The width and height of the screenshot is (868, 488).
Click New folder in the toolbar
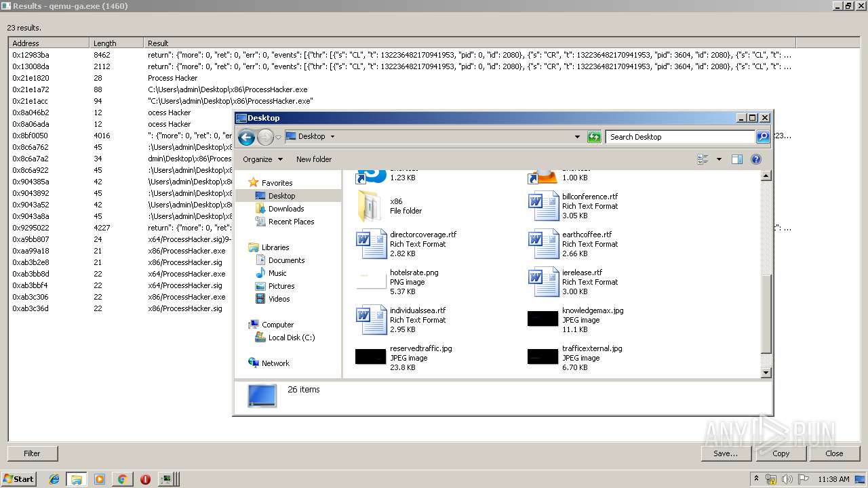pyautogui.click(x=314, y=159)
